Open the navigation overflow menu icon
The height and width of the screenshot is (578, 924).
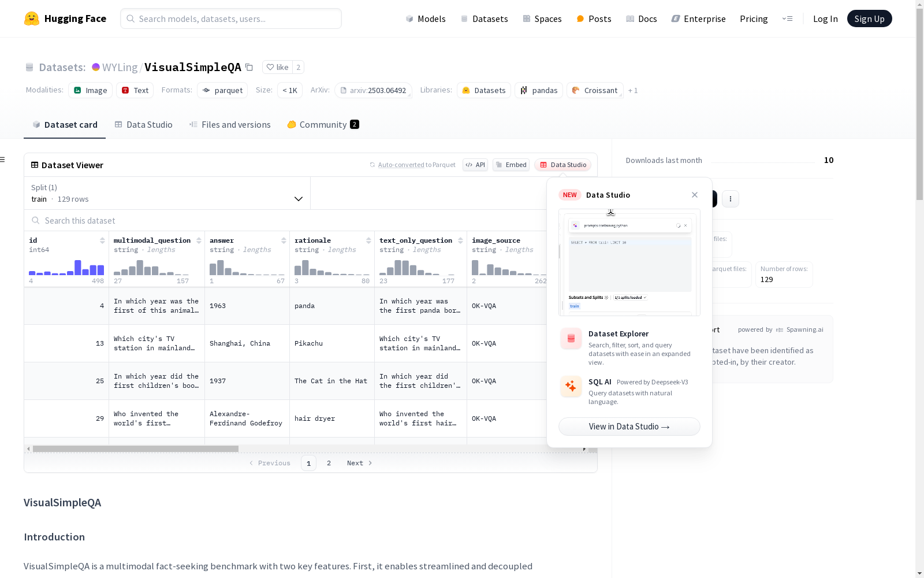tap(787, 18)
